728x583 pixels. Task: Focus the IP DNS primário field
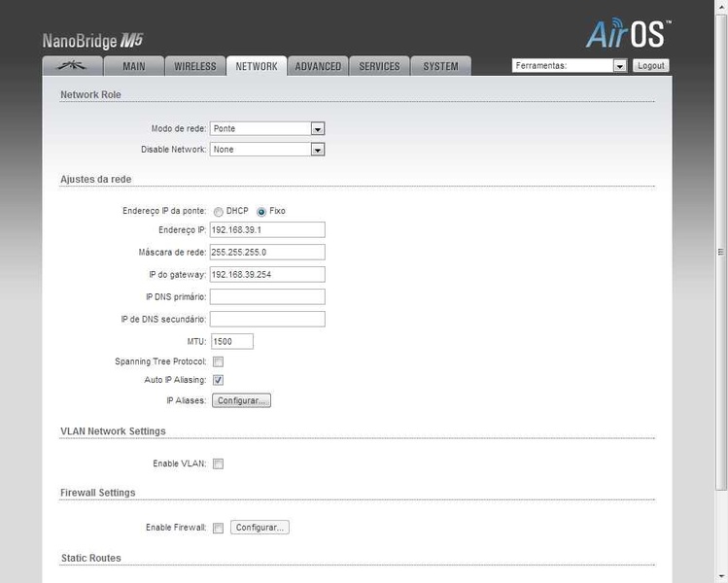267,296
